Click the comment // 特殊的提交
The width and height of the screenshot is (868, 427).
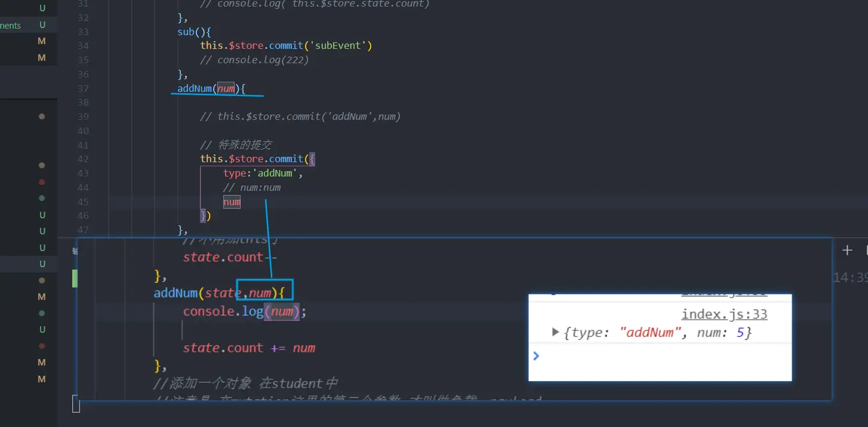[236, 145]
